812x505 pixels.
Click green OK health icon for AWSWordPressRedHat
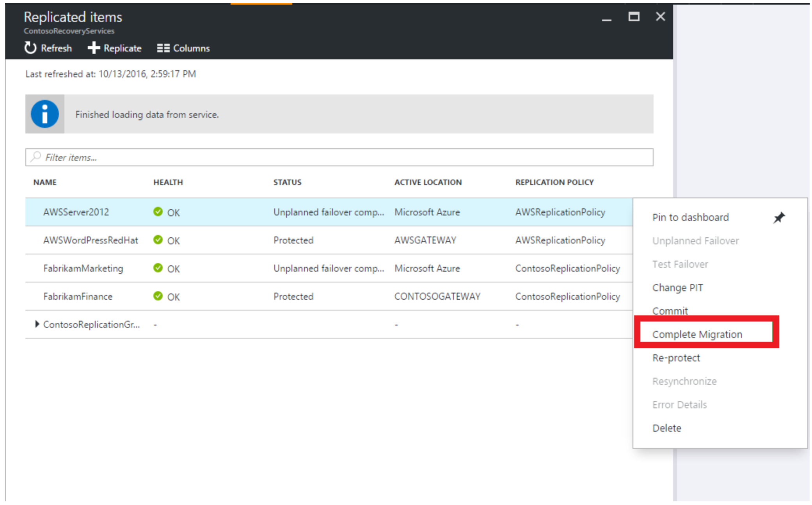coord(158,240)
